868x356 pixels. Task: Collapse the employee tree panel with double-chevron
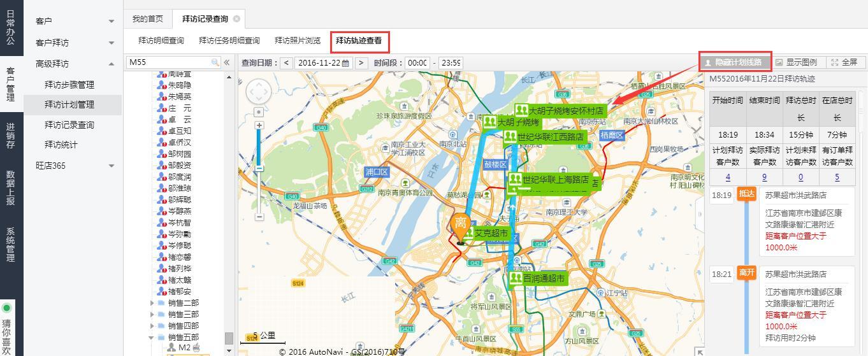[x=227, y=62]
